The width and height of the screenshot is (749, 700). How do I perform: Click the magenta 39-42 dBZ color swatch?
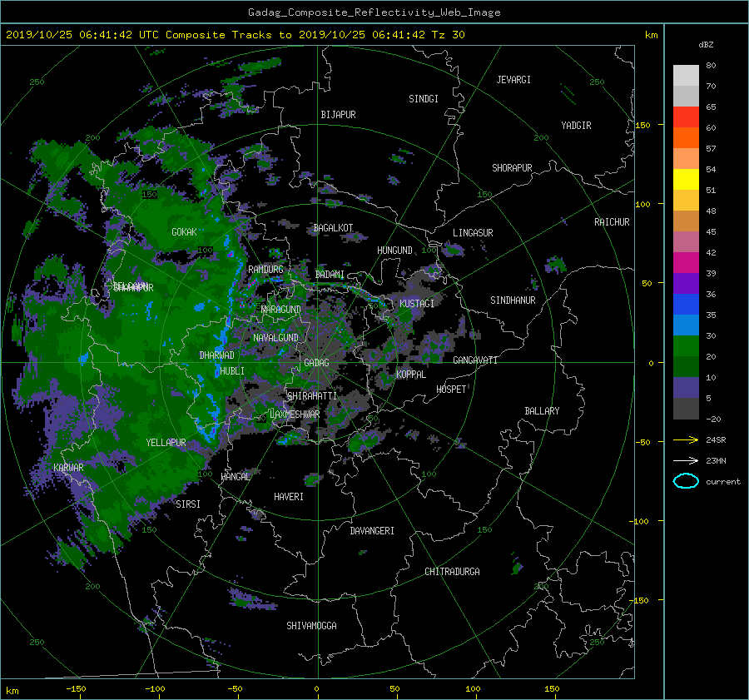[x=686, y=263]
